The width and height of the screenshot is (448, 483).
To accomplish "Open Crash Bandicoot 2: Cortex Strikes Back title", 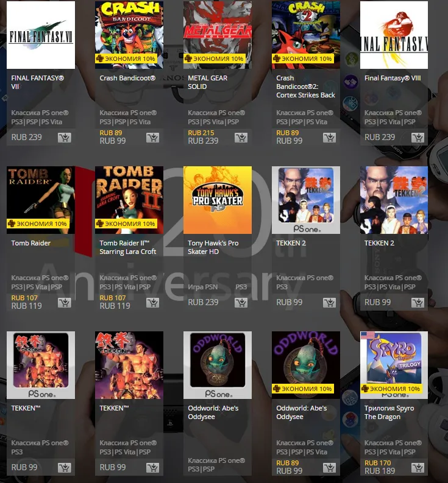I will [305, 86].
